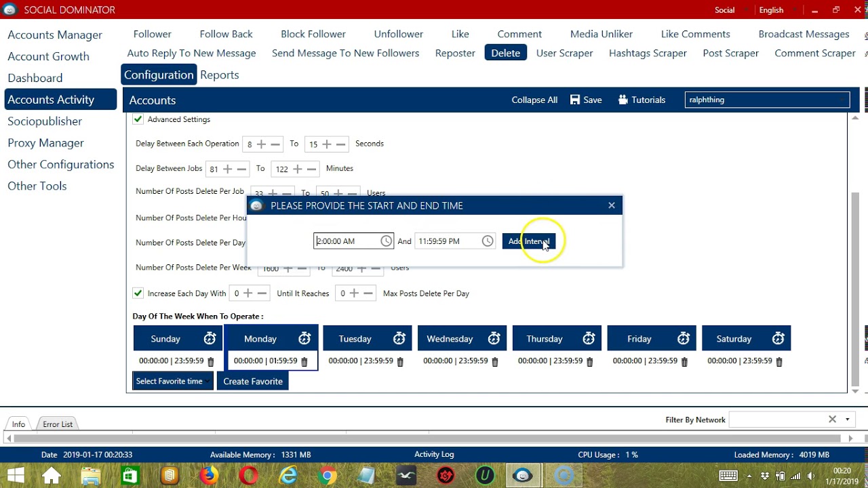
Task: Delete Tuesday's time interval with trash icon
Action: pyautogui.click(x=400, y=362)
